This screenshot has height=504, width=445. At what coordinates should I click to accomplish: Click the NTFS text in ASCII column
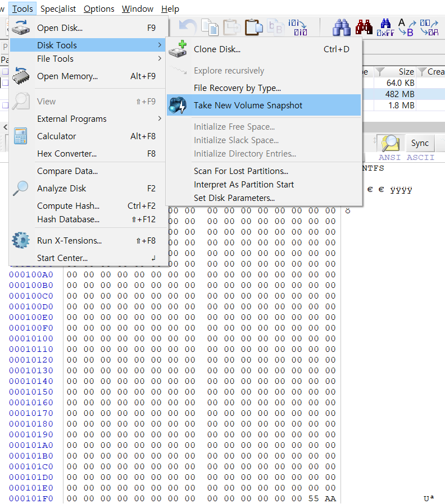373,168
